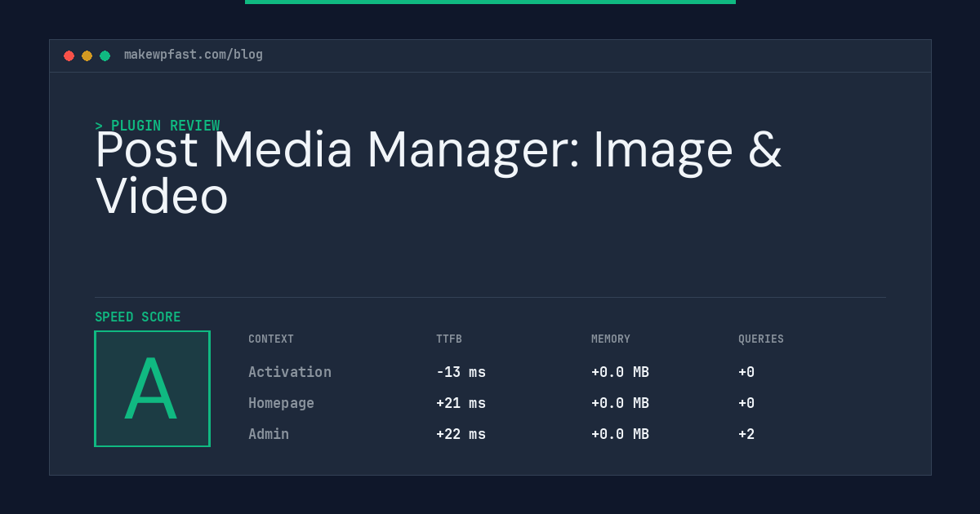This screenshot has width=980, height=514.
Task: Click Admin queries value '+2'
Action: [x=746, y=434]
